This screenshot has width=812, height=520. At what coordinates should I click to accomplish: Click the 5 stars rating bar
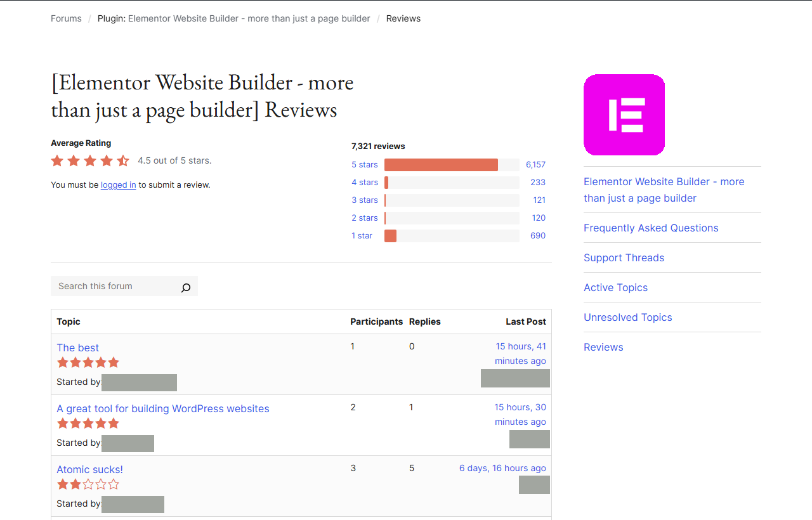click(x=452, y=165)
